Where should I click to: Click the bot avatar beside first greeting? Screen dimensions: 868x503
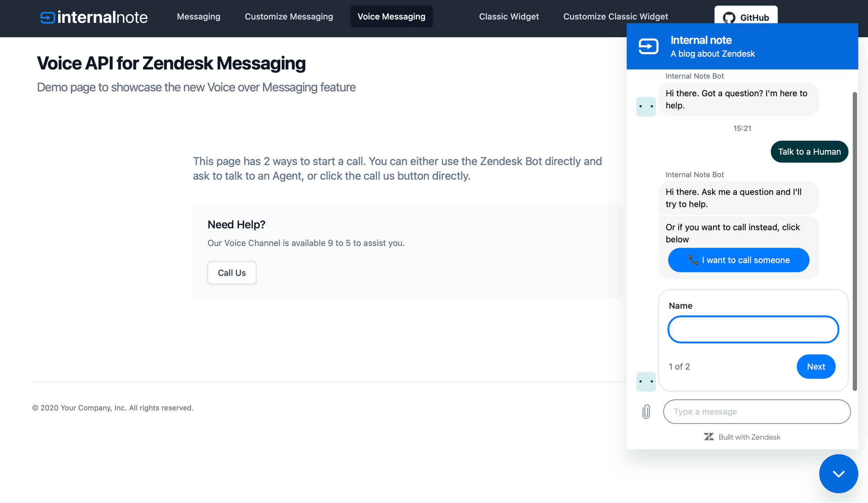tap(646, 106)
